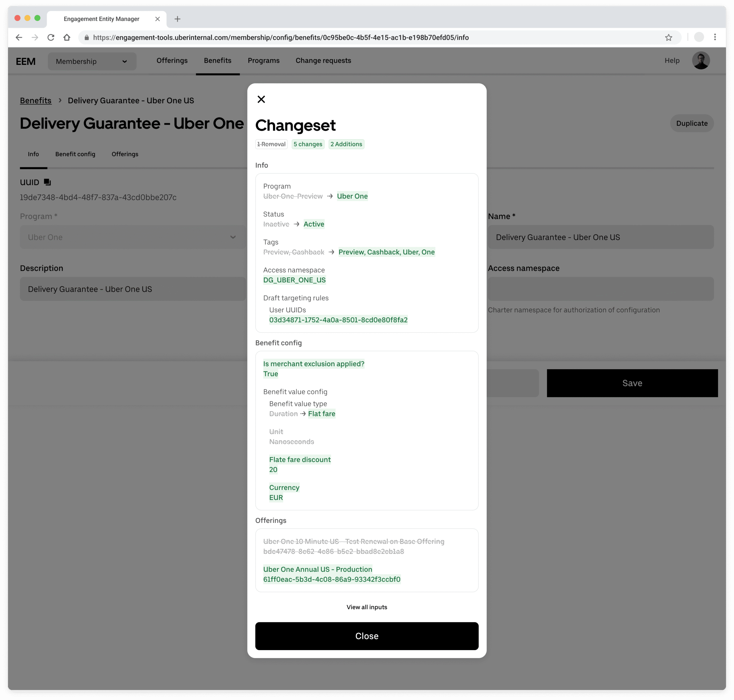Image resolution: width=734 pixels, height=700 pixels.
Task: Expand the Membership dropdown
Action: [92, 61]
